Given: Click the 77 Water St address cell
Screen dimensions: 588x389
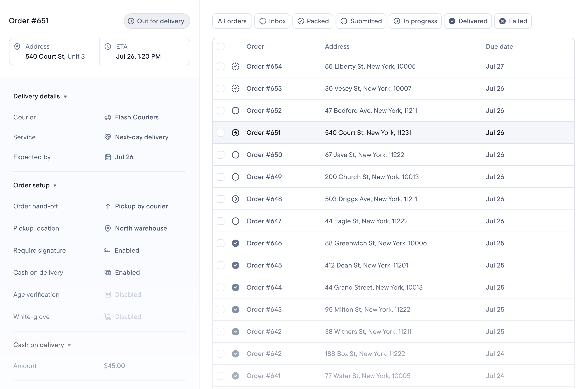Looking at the screenshot, I should (x=367, y=376).
